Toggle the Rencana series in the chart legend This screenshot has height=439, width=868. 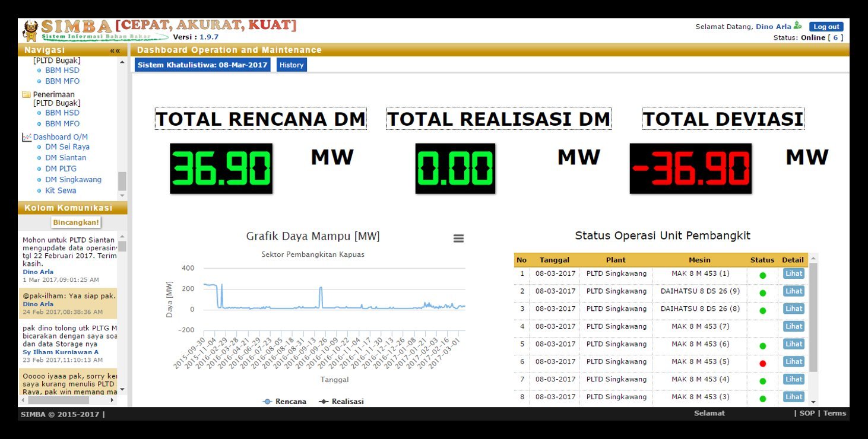click(x=284, y=401)
